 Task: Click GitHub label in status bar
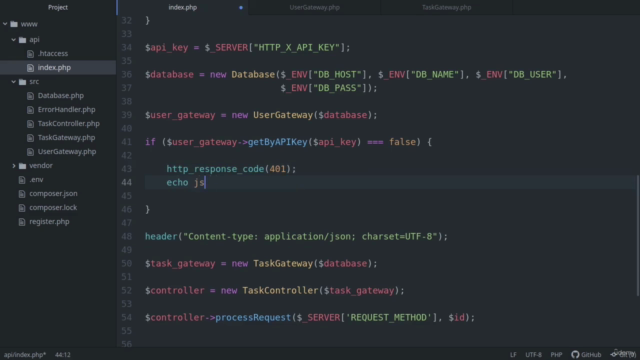tap(591, 355)
